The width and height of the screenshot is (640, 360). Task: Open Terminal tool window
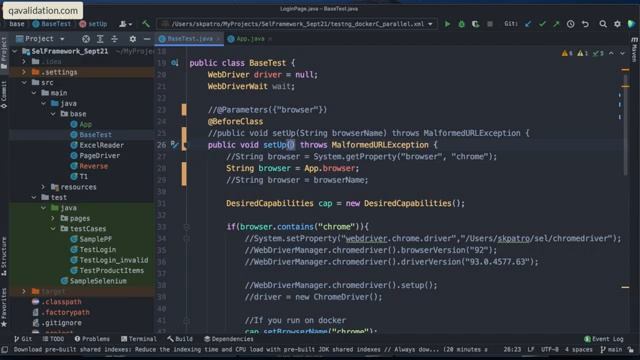139,339
